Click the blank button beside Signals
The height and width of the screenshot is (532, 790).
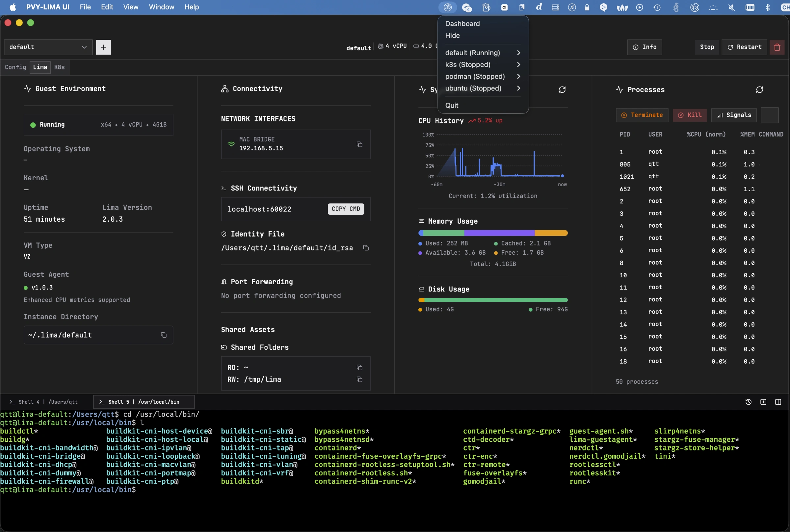point(769,115)
